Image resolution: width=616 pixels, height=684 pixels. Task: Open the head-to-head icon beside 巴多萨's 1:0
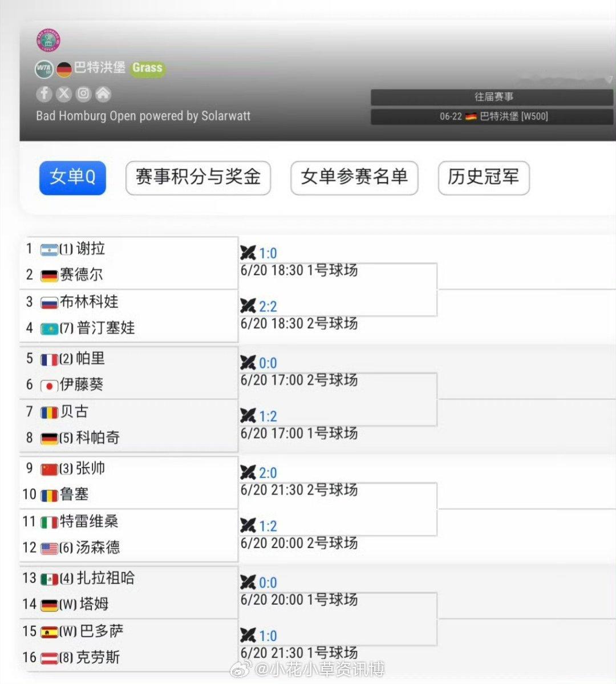tap(248, 635)
